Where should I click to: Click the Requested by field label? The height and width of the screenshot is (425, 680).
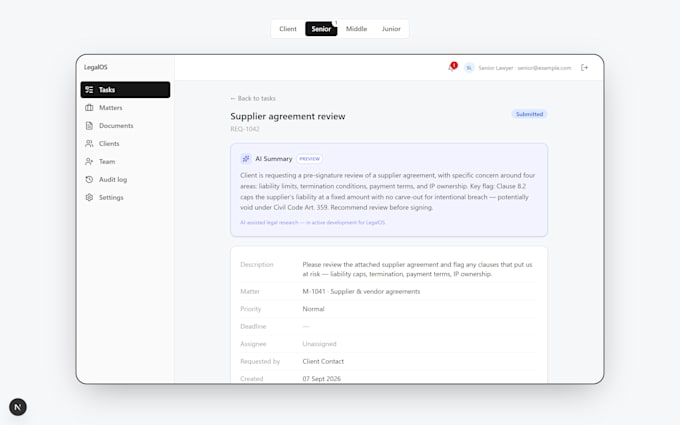click(260, 361)
